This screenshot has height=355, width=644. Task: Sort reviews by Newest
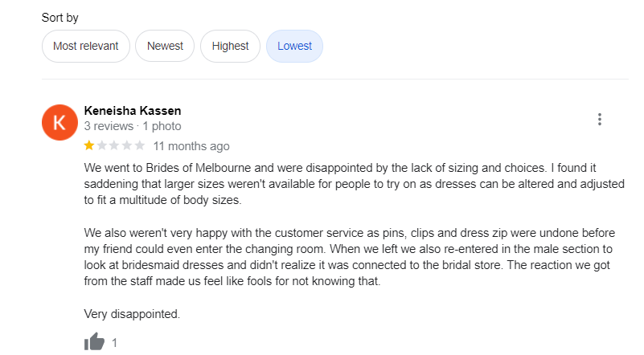(165, 46)
